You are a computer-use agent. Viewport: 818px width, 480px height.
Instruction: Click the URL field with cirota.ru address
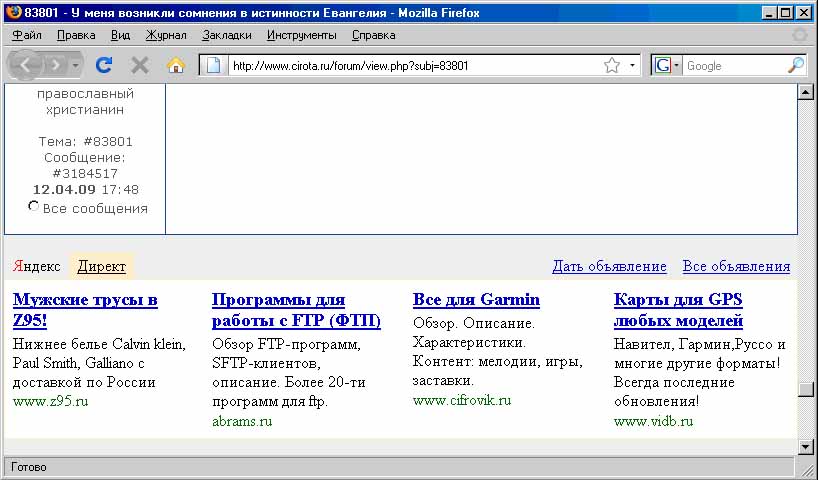pos(415,66)
